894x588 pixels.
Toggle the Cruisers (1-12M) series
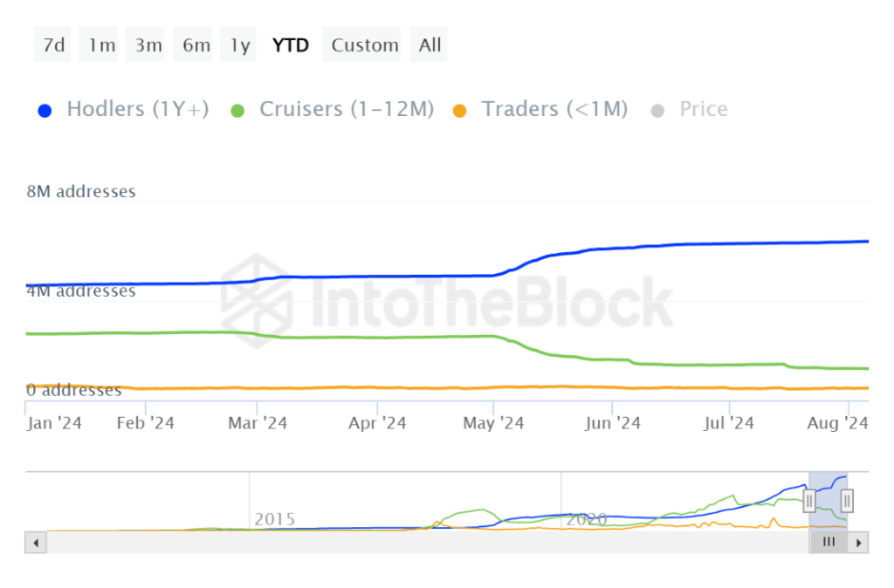pyautogui.click(x=346, y=110)
